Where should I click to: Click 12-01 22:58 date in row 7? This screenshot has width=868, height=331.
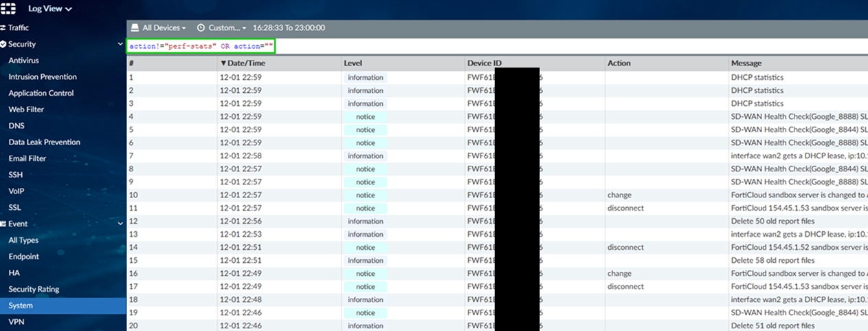click(x=241, y=156)
